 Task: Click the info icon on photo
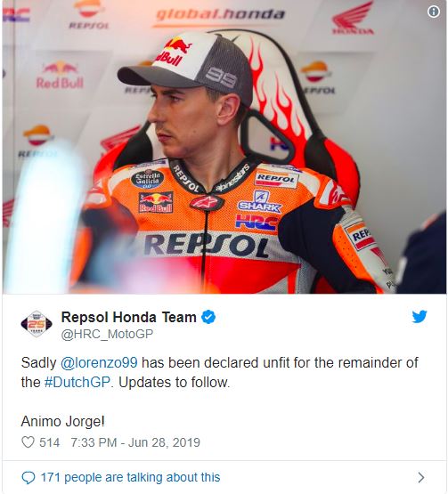pos(434,12)
